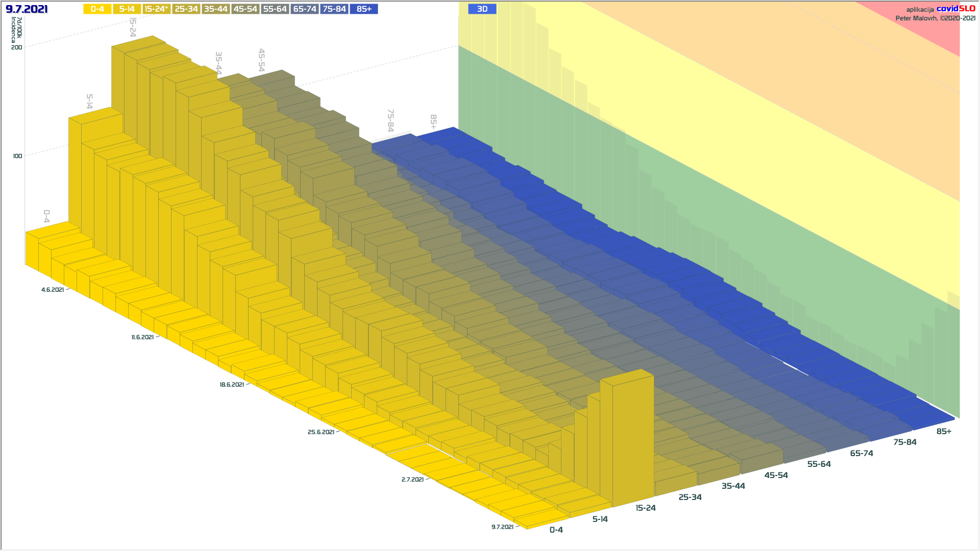Toggle the 85+ age group button
Image resolution: width=980 pixels, height=551 pixels.
[x=364, y=9]
